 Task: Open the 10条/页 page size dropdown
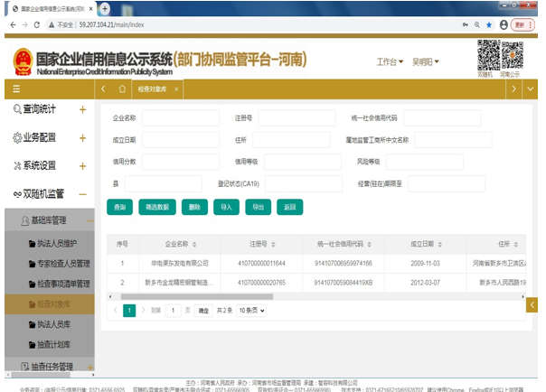click(251, 310)
